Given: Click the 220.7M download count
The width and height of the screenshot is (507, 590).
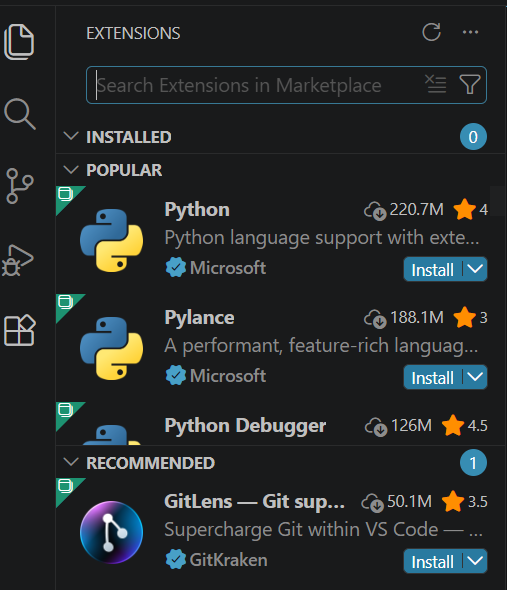Looking at the screenshot, I should 417,210.
